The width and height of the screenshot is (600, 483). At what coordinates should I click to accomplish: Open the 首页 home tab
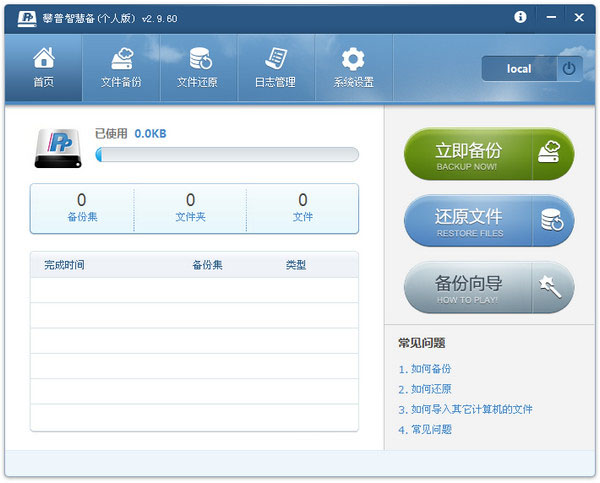tap(44, 68)
